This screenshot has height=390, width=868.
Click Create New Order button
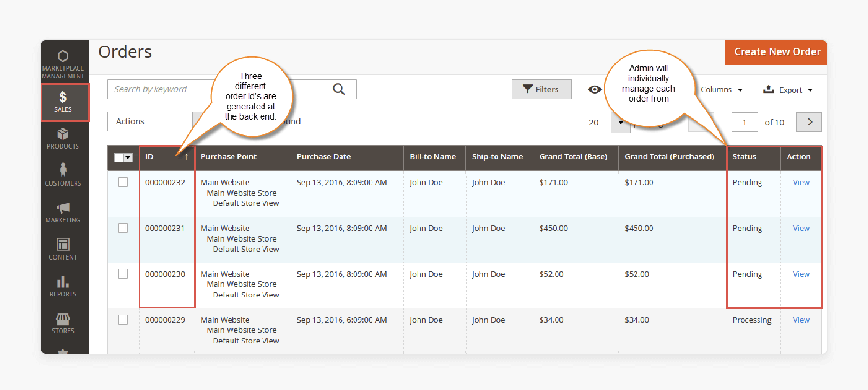(x=776, y=52)
